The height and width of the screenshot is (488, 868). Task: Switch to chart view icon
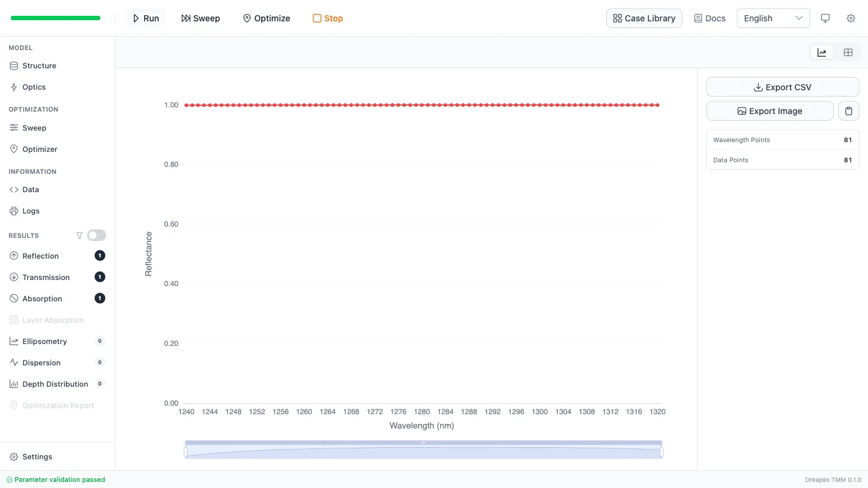822,52
